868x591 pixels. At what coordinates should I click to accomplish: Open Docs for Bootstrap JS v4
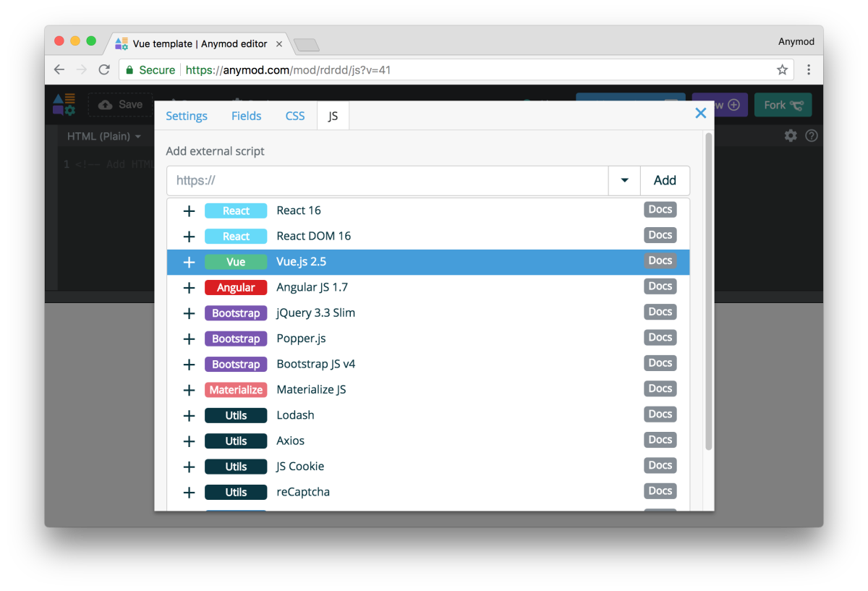pyautogui.click(x=660, y=363)
